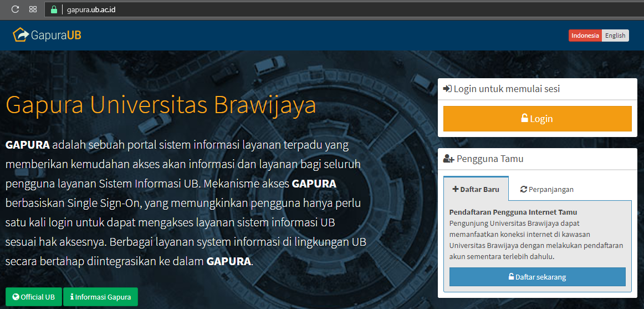The image size is (644, 309).
Task: Open the Informasi Gapura button
Action: (100, 297)
